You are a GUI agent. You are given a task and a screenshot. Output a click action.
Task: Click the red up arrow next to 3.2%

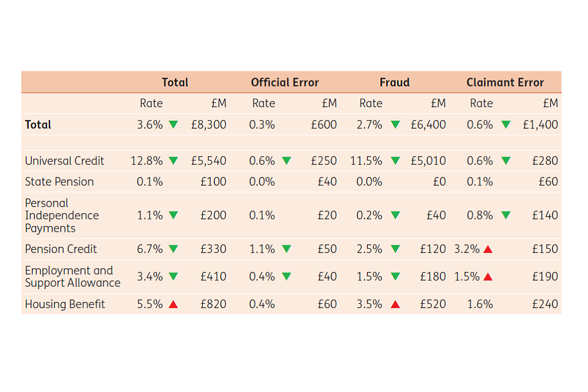point(488,249)
